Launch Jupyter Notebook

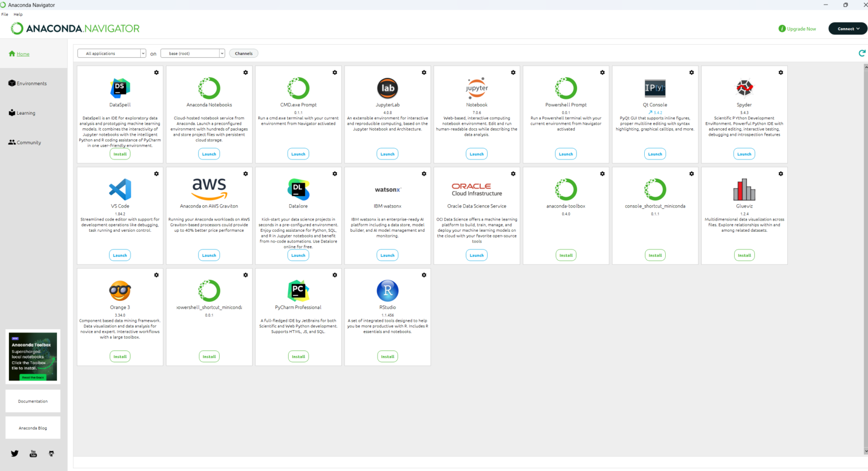click(x=476, y=154)
